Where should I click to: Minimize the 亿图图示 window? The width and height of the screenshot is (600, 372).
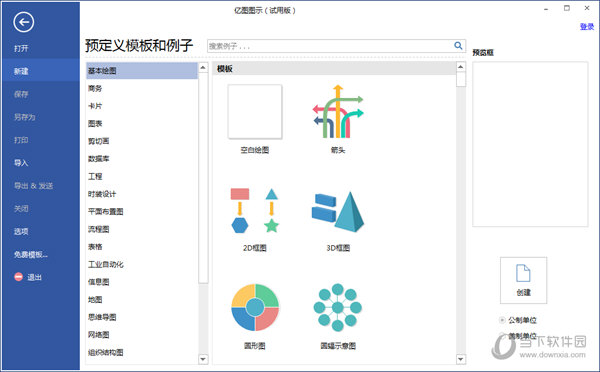point(546,9)
